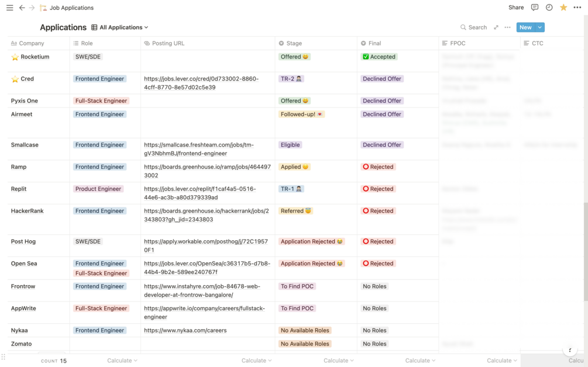Screen dimensions: 588x367
Task: Click the Posting URL column header
Action: pyautogui.click(x=208, y=43)
